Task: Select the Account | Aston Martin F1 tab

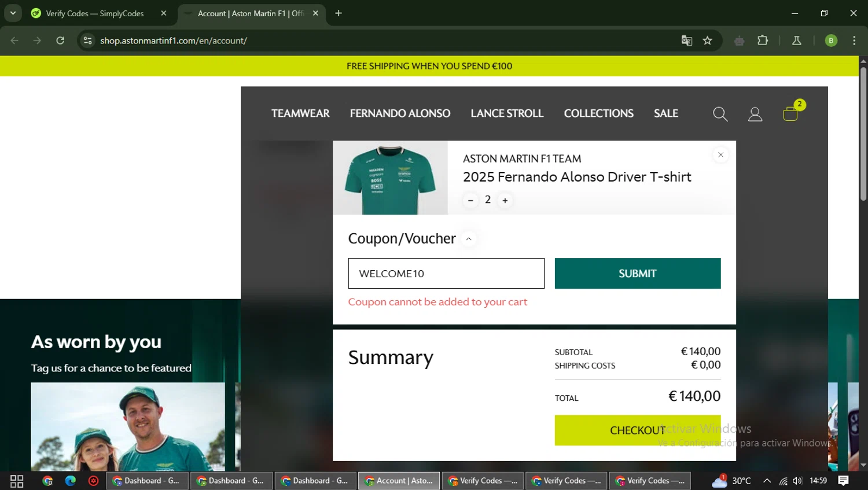Action: click(251, 13)
